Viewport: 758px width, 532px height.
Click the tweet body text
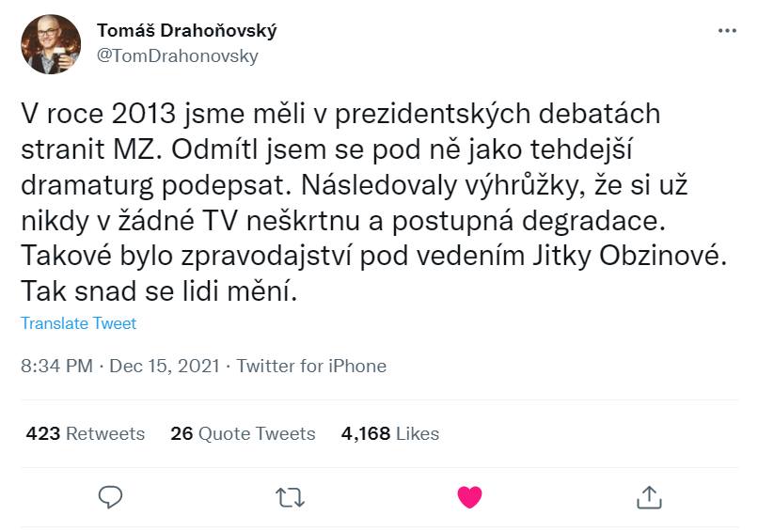(x=367, y=202)
